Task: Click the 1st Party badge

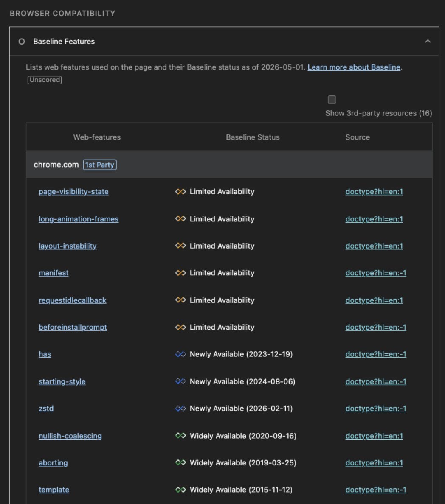Action: point(100,165)
